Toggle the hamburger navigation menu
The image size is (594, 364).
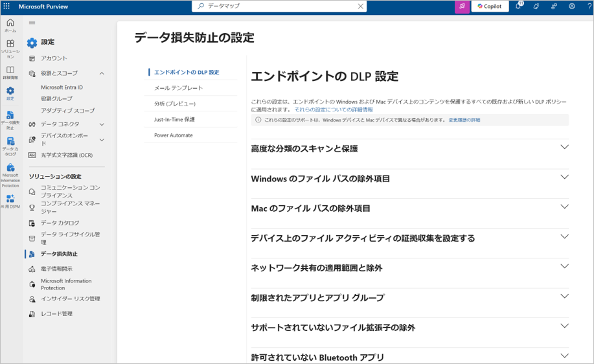tap(32, 23)
